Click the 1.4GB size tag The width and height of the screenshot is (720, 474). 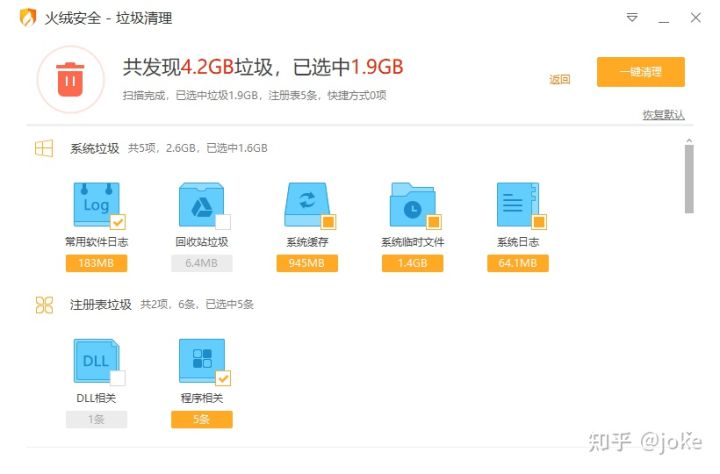412,263
